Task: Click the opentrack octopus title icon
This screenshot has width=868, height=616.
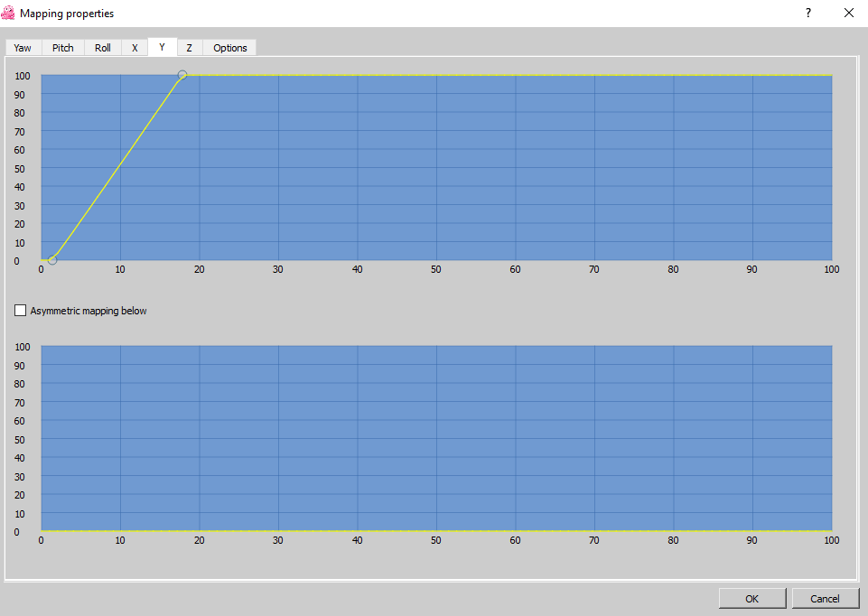Action: [8, 13]
